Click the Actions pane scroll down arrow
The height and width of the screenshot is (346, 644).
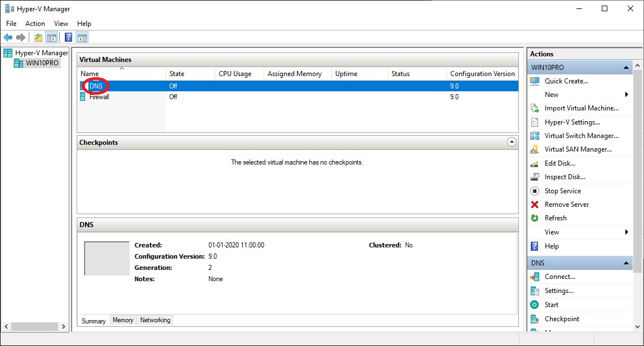[637, 327]
